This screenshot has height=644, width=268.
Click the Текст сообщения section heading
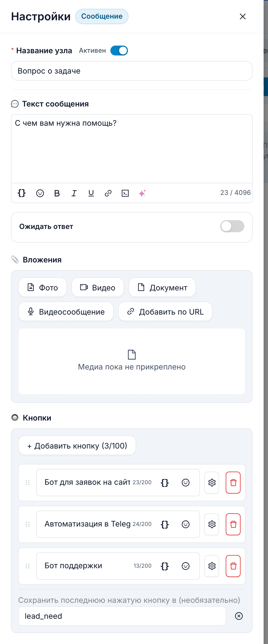[55, 104]
